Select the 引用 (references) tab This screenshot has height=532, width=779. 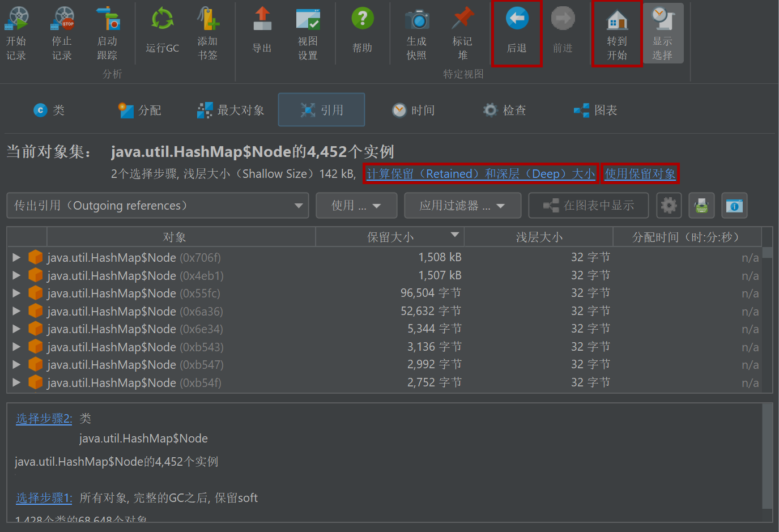tap(321, 110)
